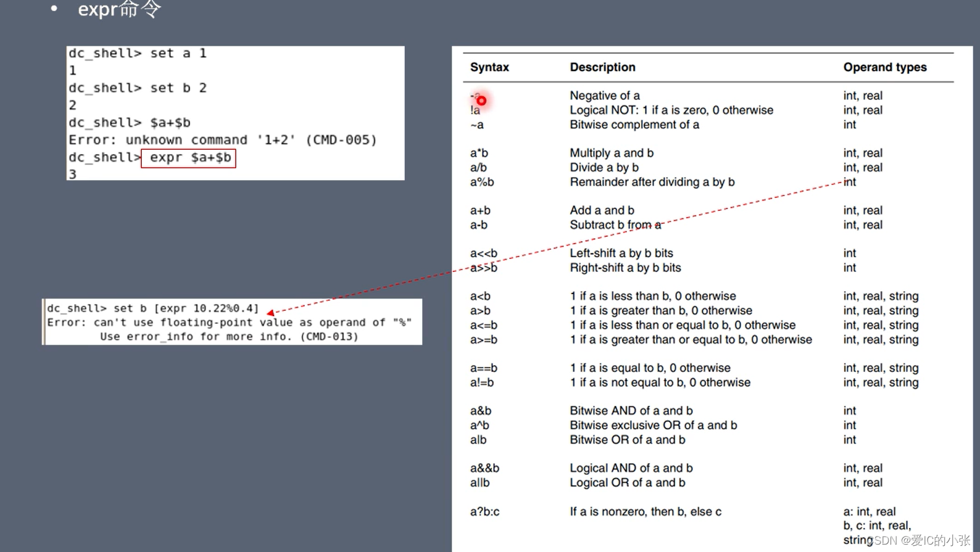Click the 'a>=b' syntax entry
The width and height of the screenshot is (980, 552).
(x=484, y=340)
